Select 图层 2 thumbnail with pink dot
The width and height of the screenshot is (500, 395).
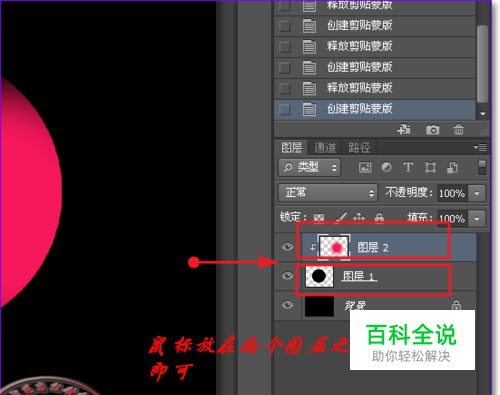pyautogui.click(x=334, y=247)
